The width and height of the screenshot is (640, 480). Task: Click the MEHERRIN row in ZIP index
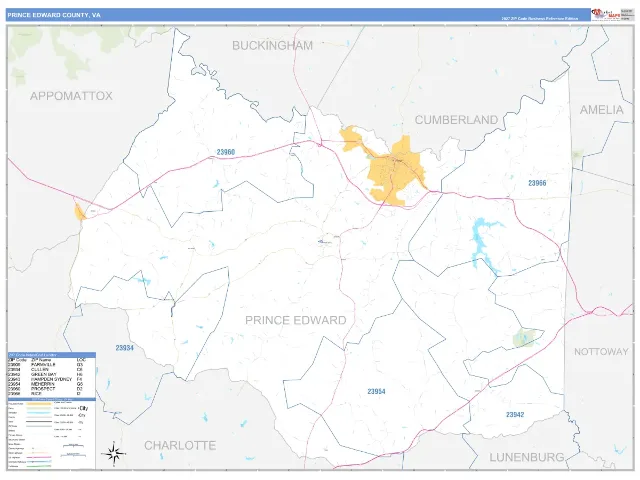click(x=47, y=384)
